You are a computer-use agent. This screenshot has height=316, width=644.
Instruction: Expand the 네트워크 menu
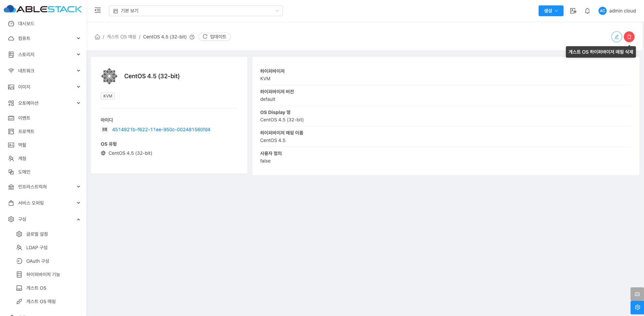(43, 71)
